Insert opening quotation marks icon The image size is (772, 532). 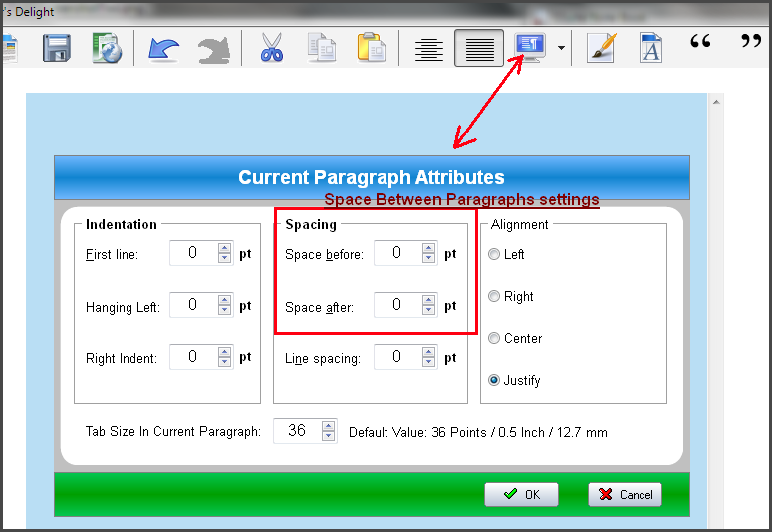[700, 41]
